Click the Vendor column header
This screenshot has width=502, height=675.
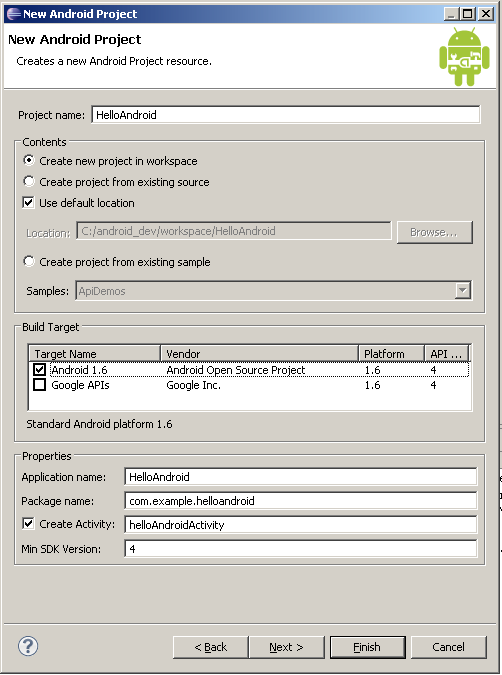[259, 353]
